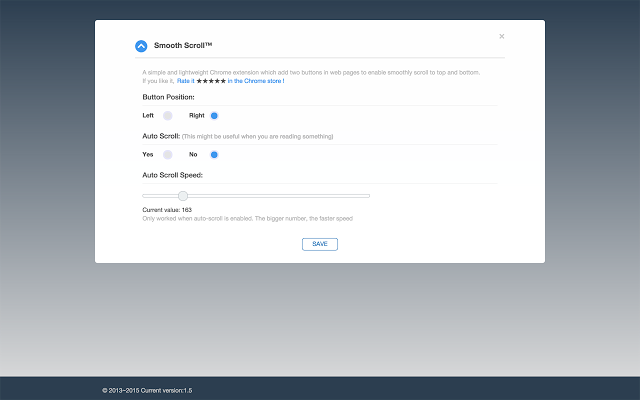
Task: Click the 'Only worked when auto-scroll is enabled' note
Action: [x=247, y=218]
